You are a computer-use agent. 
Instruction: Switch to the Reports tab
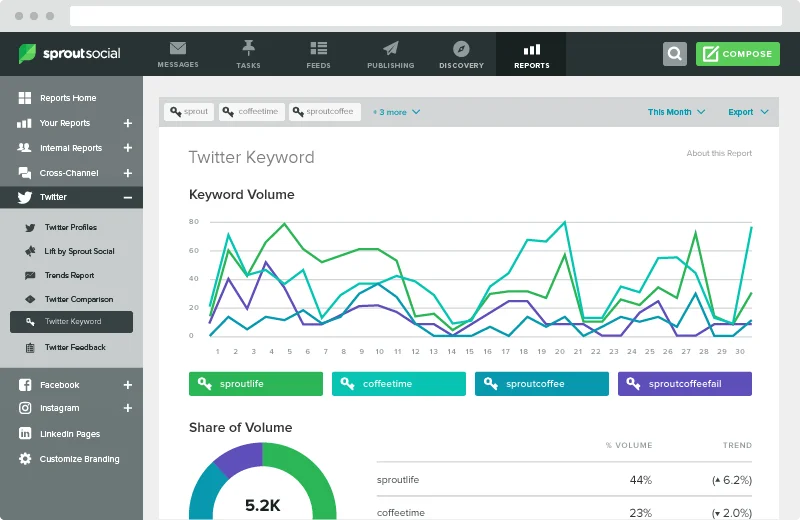531,54
